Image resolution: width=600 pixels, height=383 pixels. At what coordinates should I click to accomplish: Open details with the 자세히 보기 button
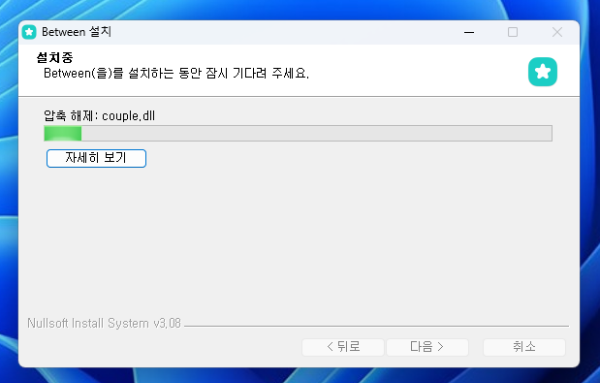(x=96, y=158)
